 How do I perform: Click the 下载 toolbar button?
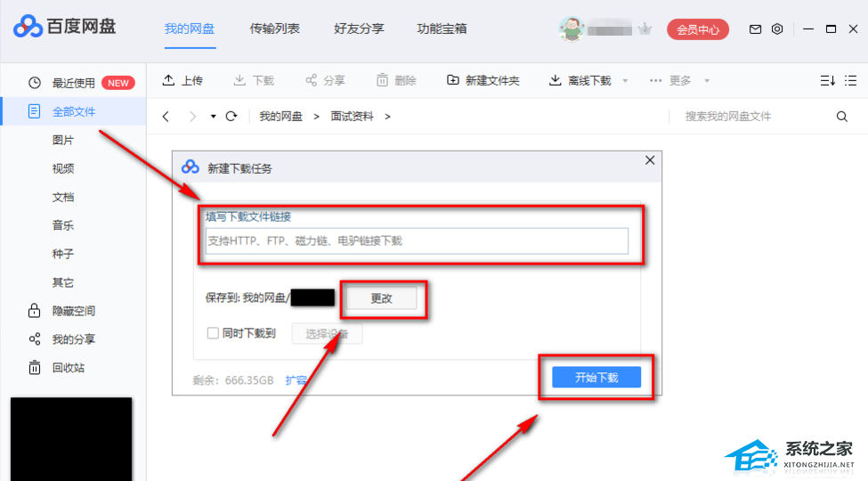[254, 81]
